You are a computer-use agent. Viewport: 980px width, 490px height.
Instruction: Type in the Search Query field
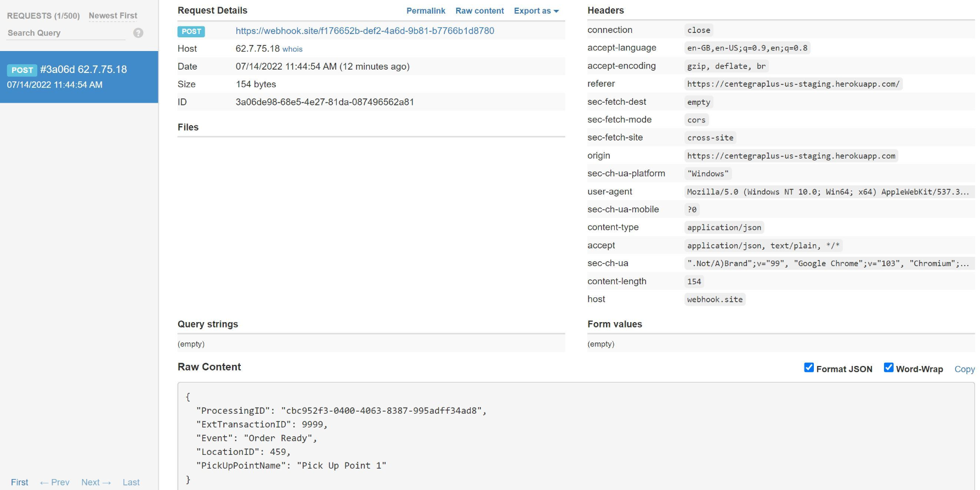[x=66, y=33]
